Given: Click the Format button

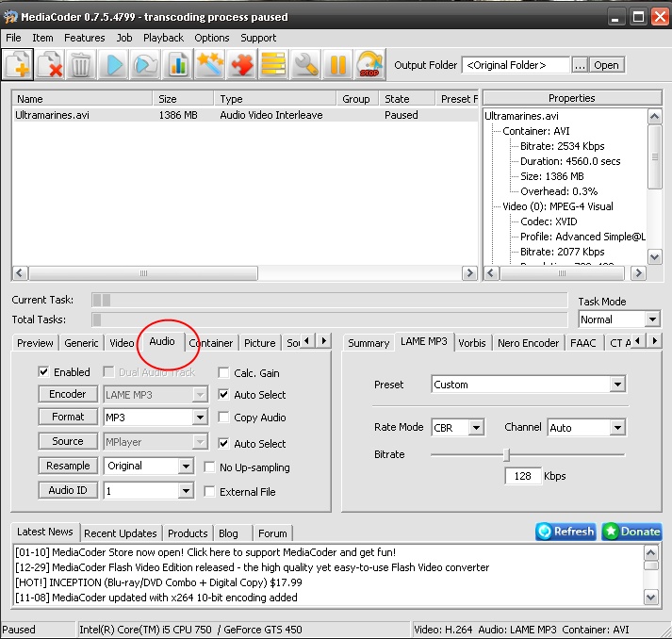Looking at the screenshot, I should click(x=68, y=417).
